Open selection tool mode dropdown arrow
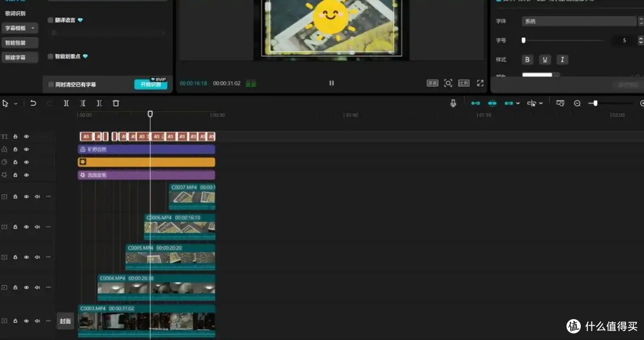Image resolution: width=644 pixels, height=340 pixels. (x=16, y=103)
